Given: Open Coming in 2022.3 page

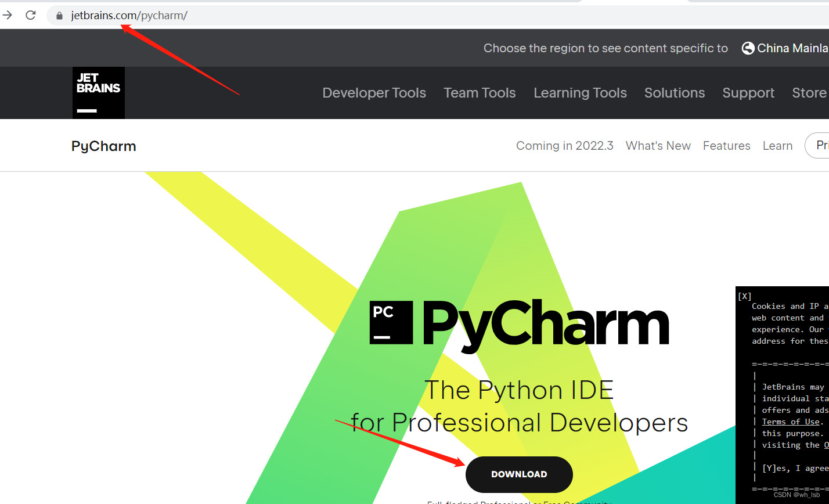Looking at the screenshot, I should [x=565, y=146].
